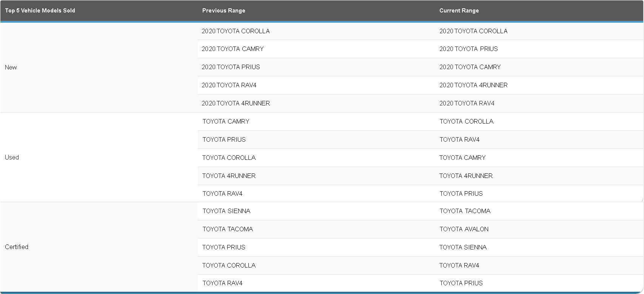Image resolution: width=644 pixels, height=294 pixels.
Task: Select TOYOTA AVALON in the Certified section
Action: point(464,229)
